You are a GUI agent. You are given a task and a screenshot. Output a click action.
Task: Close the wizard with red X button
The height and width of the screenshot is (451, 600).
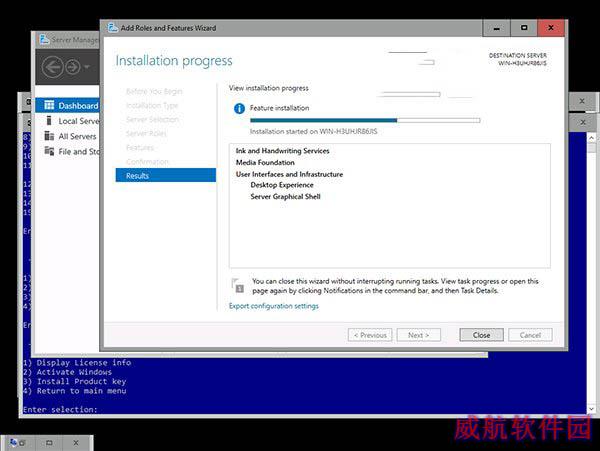(x=551, y=28)
